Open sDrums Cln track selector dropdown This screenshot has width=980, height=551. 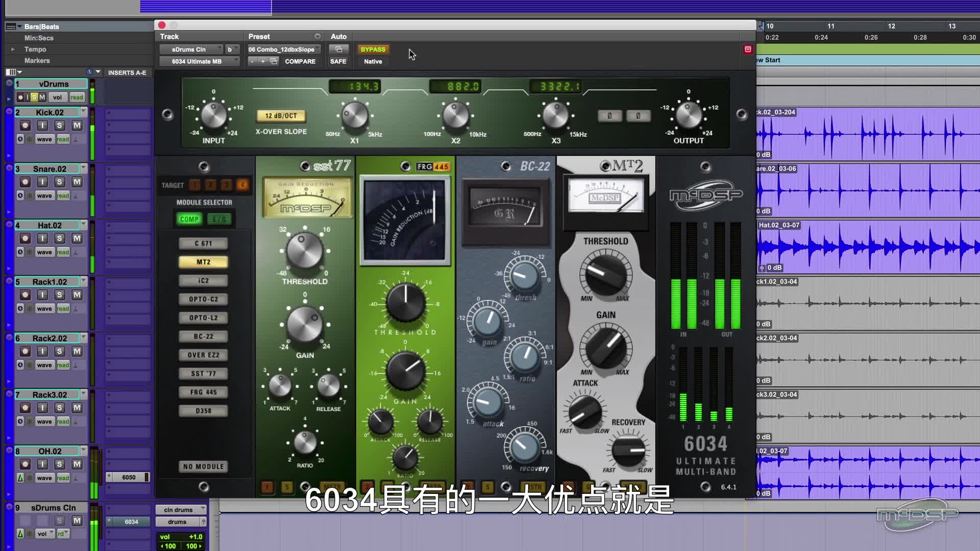(x=191, y=49)
